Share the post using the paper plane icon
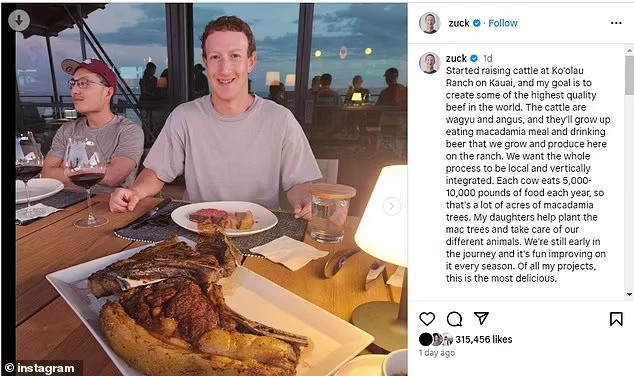The height and width of the screenshot is (376, 634). pos(481,318)
